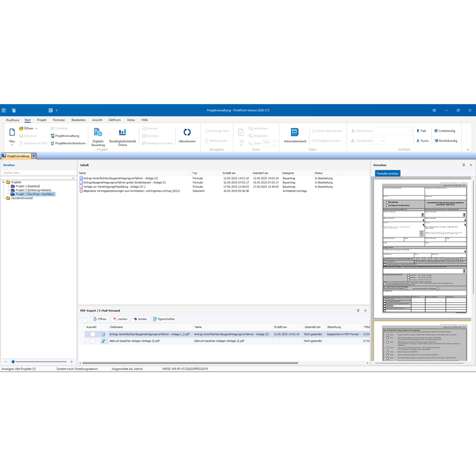Click the calculator icon in quick access bar
The width and height of the screenshot is (476, 476).
51,110
